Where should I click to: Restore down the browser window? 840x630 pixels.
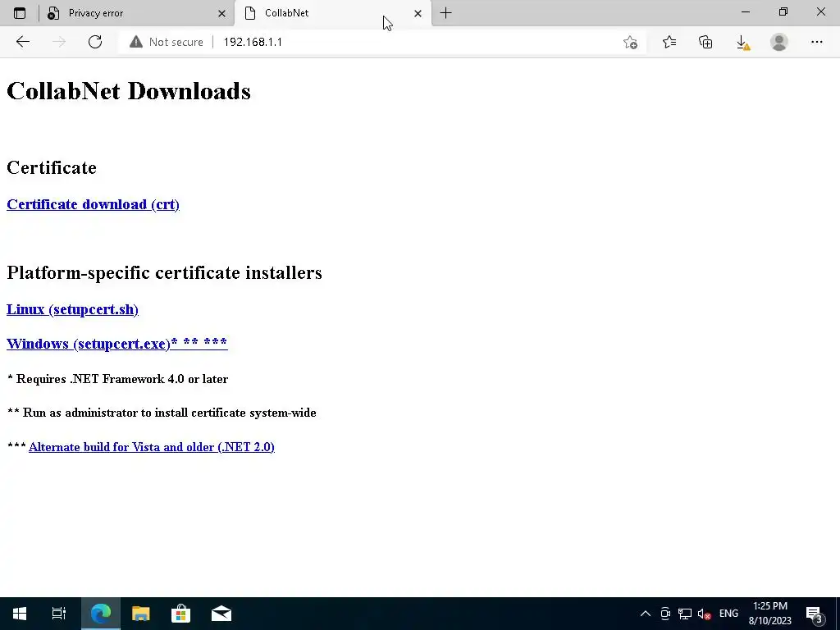pyautogui.click(x=783, y=11)
